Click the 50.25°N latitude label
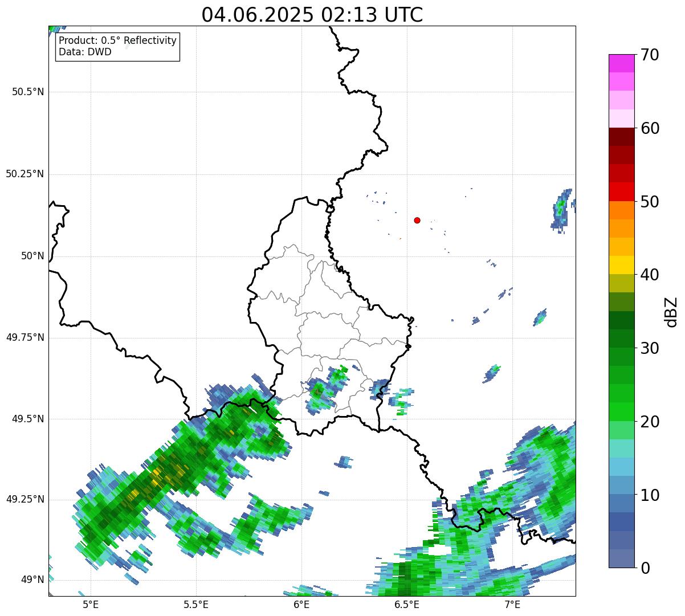 (x=25, y=174)
